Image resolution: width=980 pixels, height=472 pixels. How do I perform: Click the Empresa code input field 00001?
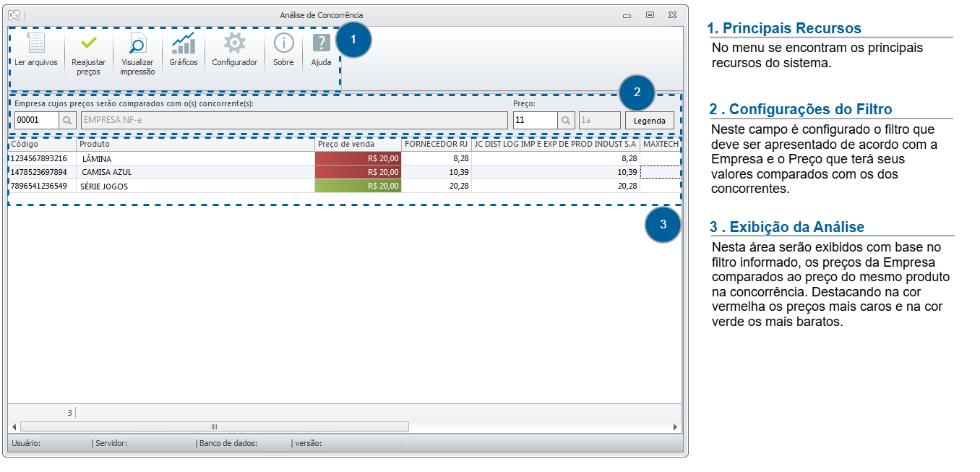pos(36,120)
